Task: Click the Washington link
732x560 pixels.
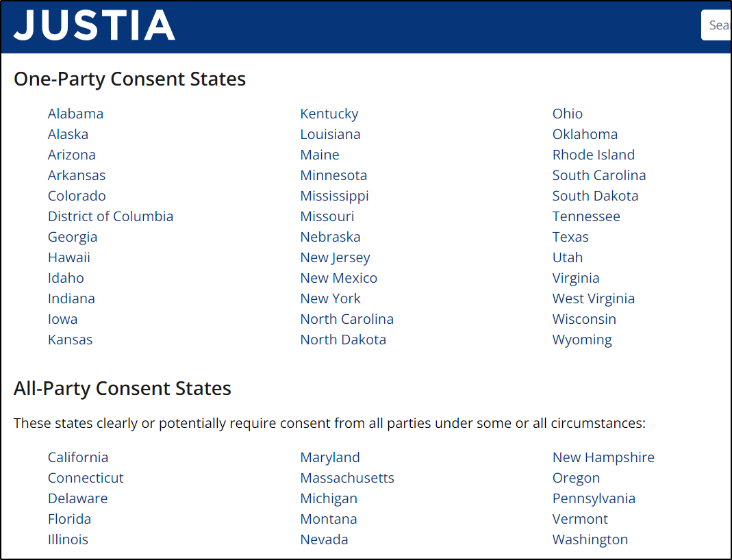Action: click(x=590, y=539)
